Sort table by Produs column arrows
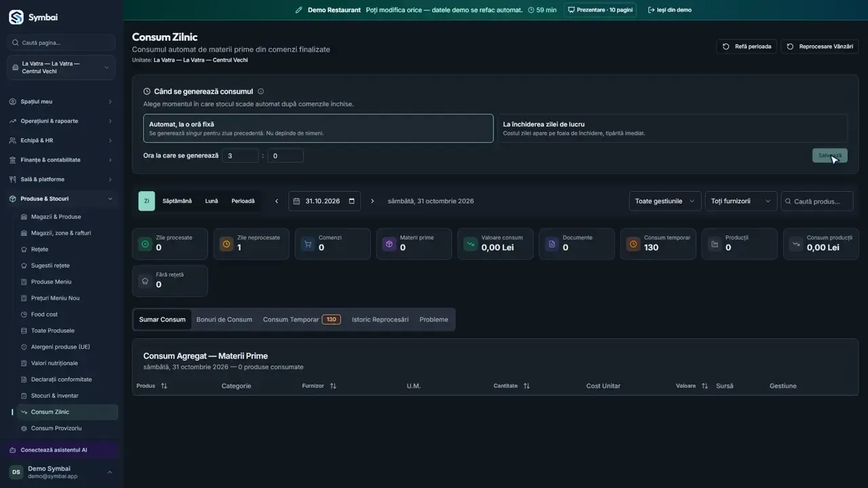The width and height of the screenshot is (868, 488). (164, 386)
